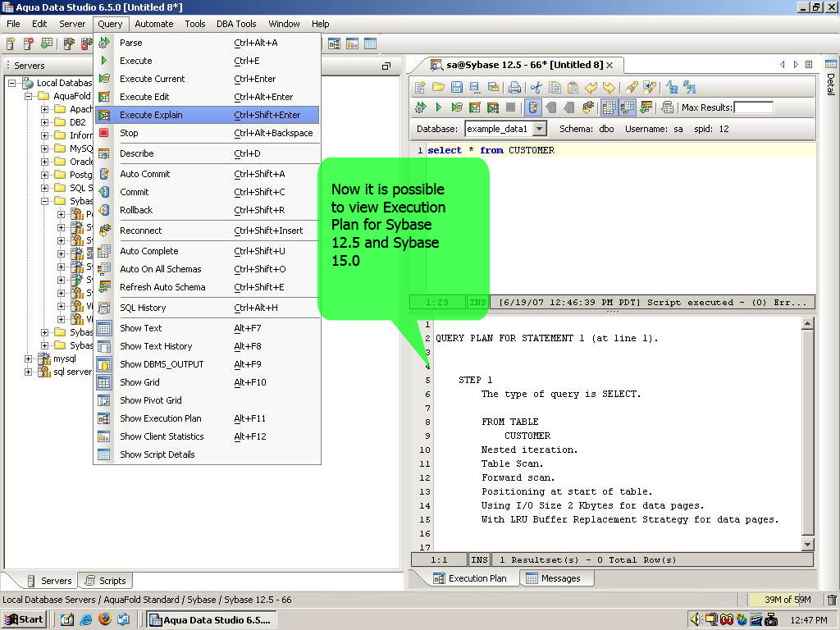840x630 pixels.
Task: Expand the DB2 folder node
Action: (45, 122)
